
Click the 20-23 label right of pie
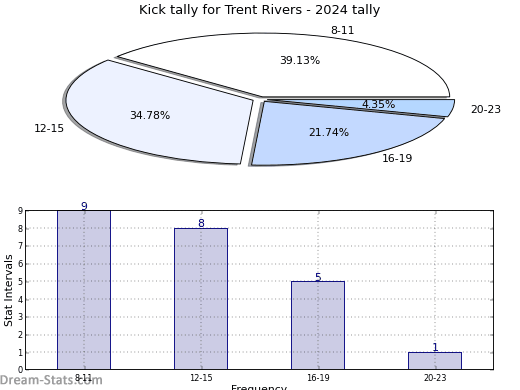point(486,109)
